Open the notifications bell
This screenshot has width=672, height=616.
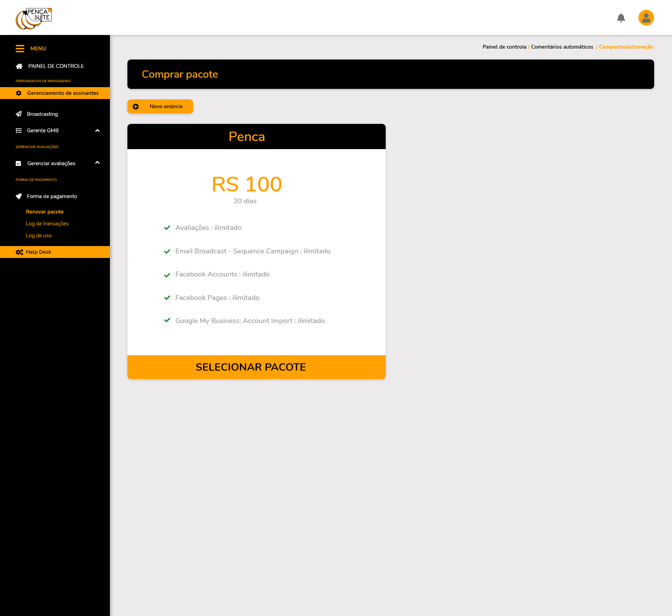click(621, 18)
